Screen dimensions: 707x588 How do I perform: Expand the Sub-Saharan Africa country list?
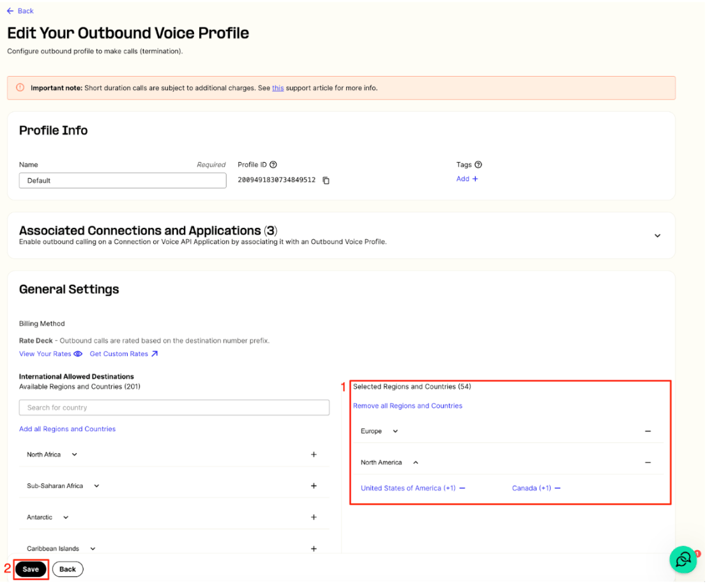pyautogui.click(x=96, y=486)
